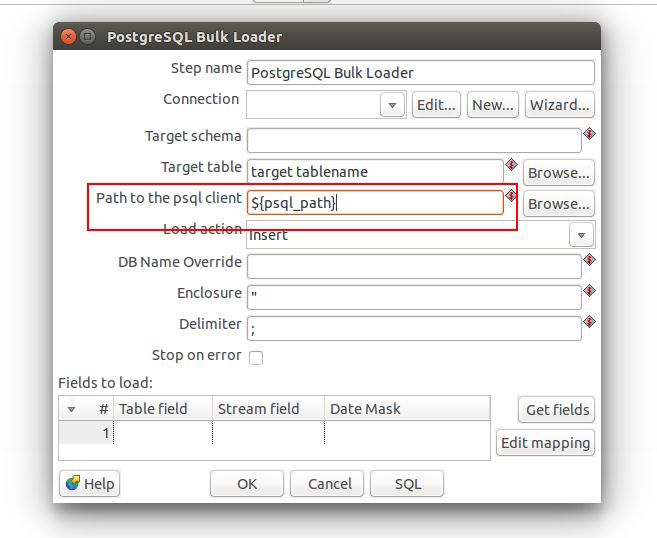This screenshot has width=657, height=538.
Task: Click the Delimiter input field
Action: [x=414, y=328]
